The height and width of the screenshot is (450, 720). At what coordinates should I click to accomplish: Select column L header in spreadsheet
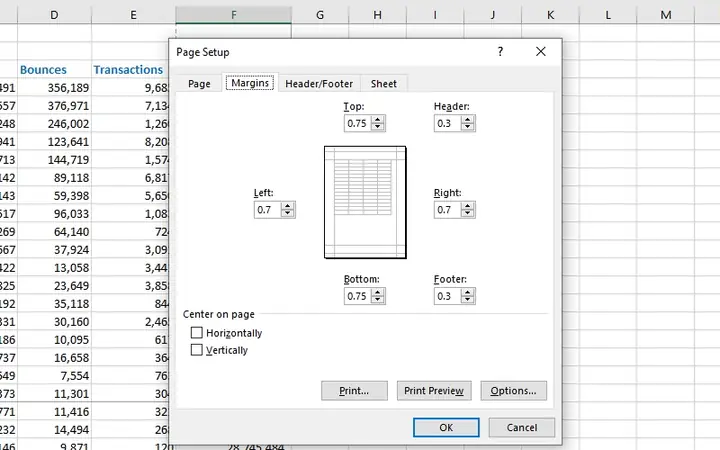pyautogui.click(x=608, y=15)
